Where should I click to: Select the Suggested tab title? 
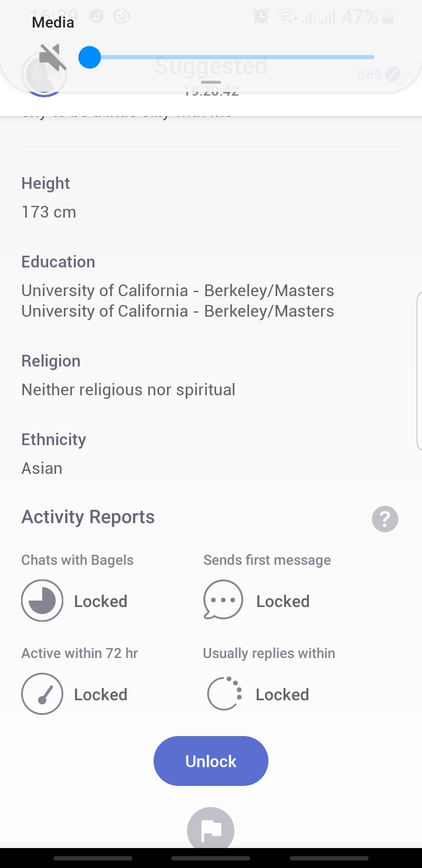click(211, 66)
